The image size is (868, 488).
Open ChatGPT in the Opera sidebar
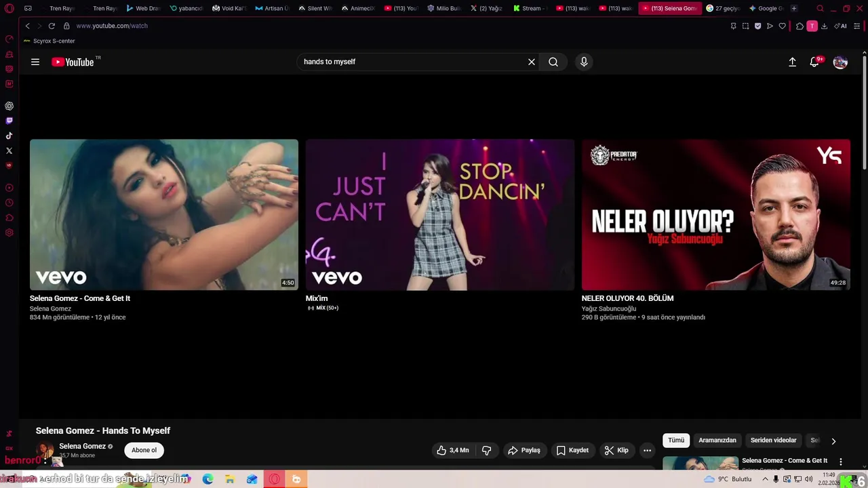[x=9, y=106]
